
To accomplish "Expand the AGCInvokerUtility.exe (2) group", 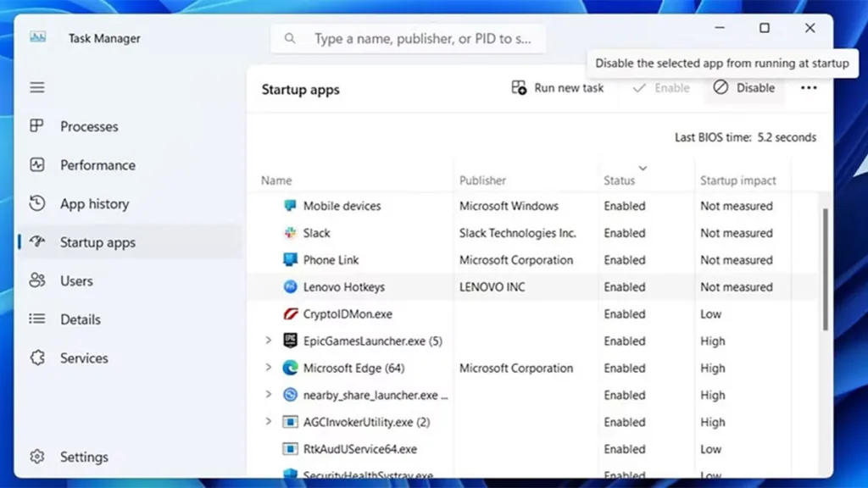I will [269, 422].
